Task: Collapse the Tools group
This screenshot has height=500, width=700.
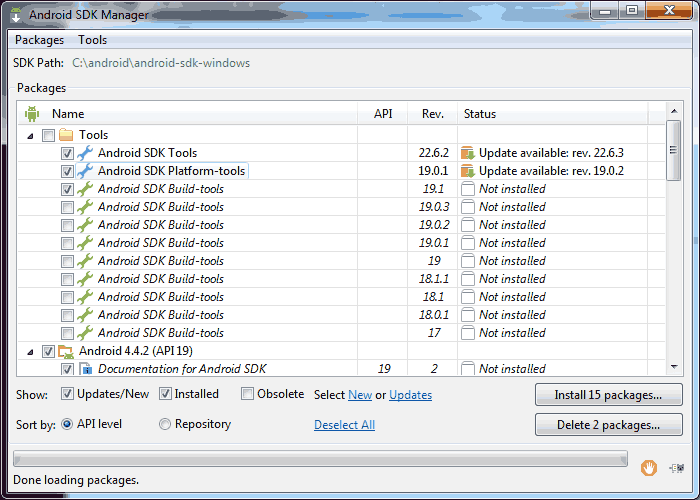Action: [x=30, y=136]
